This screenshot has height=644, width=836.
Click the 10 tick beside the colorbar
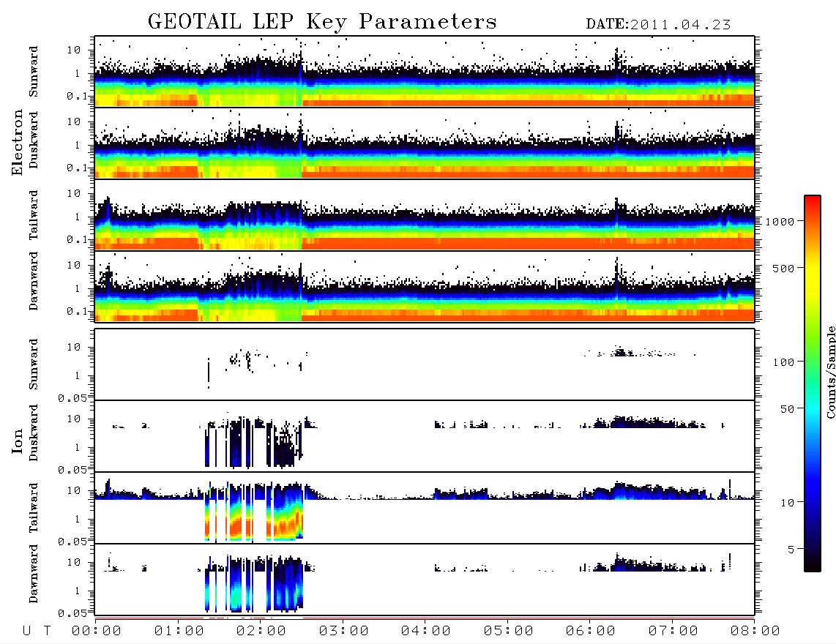pos(787,503)
